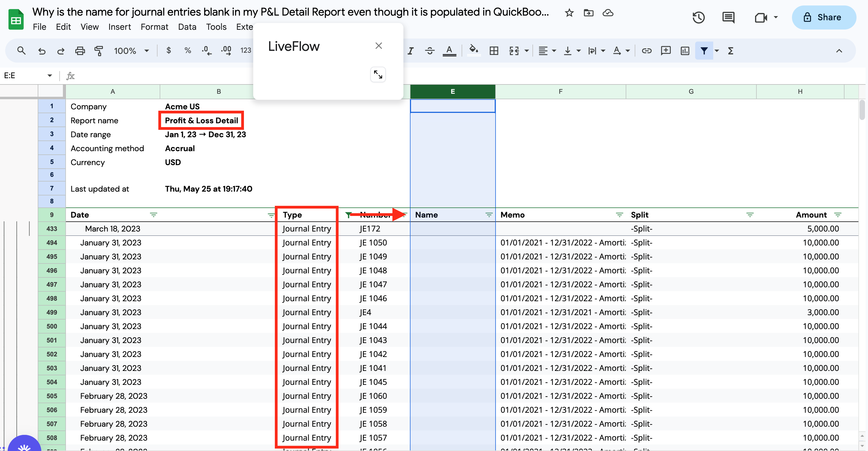Apply strikethrough formatting
This screenshot has height=451, width=868.
click(430, 51)
